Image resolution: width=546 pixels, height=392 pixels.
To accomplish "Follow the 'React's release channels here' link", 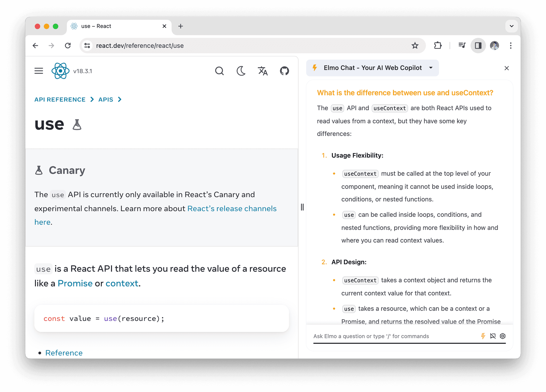I will click(x=232, y=208).
